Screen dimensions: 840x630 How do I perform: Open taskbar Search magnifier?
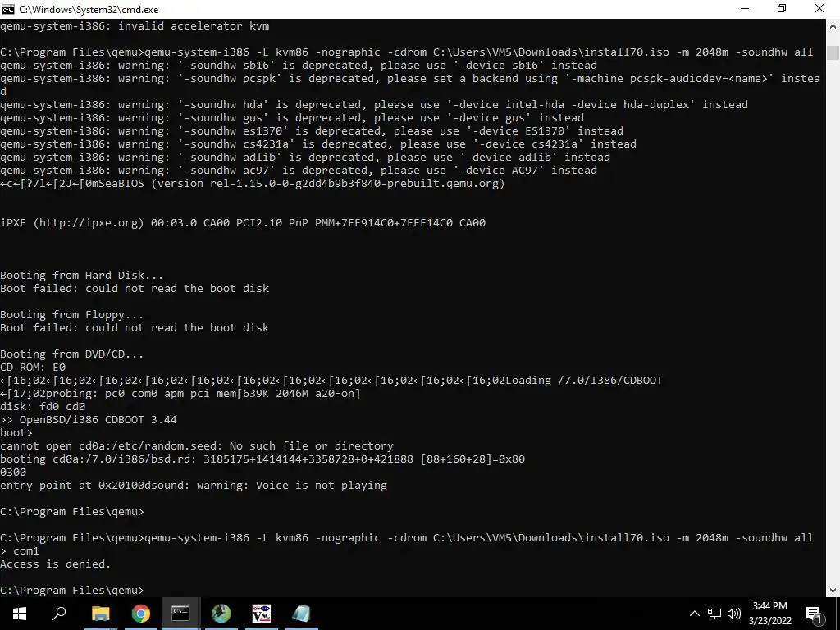[59, 614]
